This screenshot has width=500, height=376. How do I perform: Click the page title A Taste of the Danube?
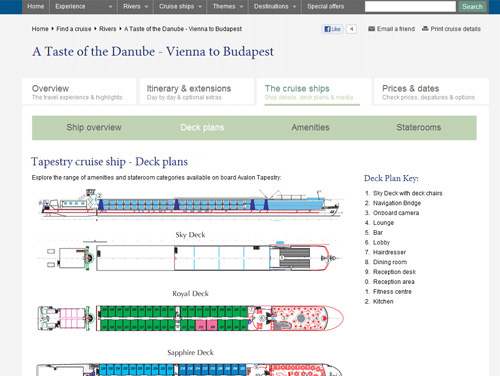(153, 52)
